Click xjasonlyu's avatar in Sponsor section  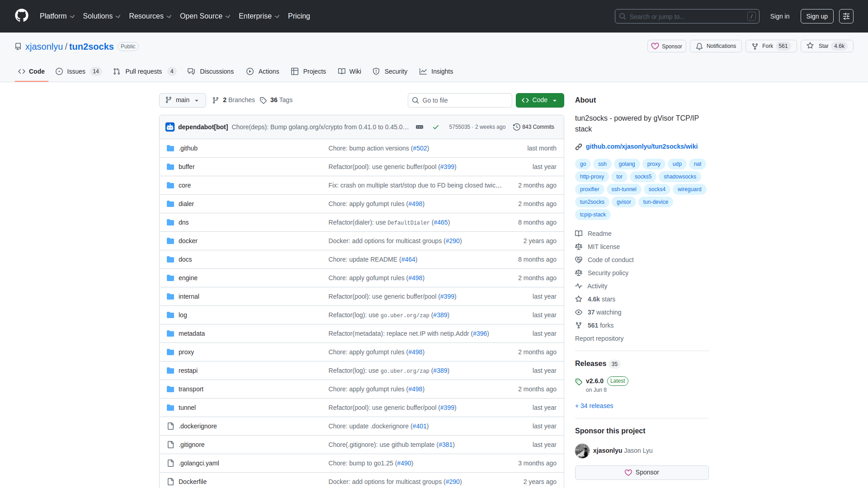[x=582, y=450]
